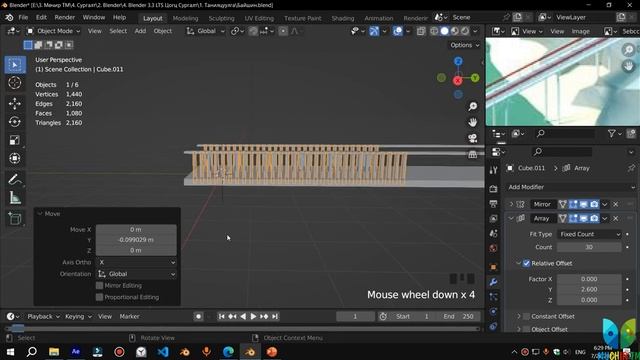Click the Move Y value field
Image resolution: width=640 pixels, height=360 pixels.
click(x=136, y=240)
